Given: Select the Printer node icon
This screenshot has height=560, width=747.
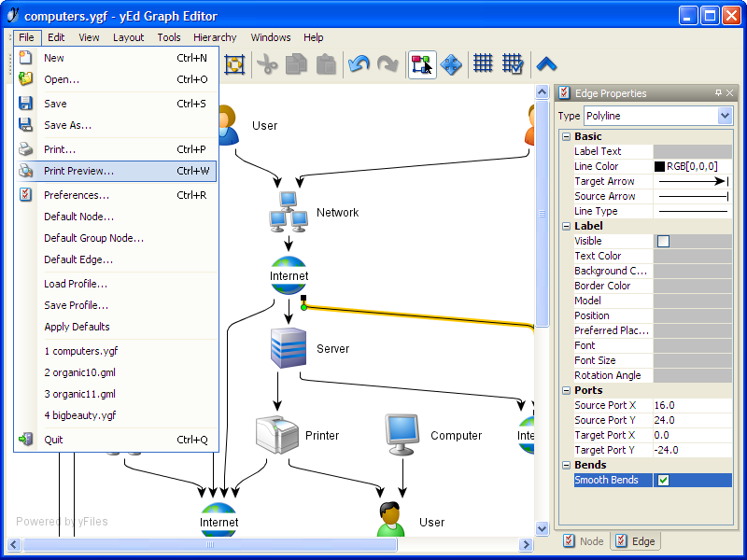Looking at the screenshot, I should 276,435.
